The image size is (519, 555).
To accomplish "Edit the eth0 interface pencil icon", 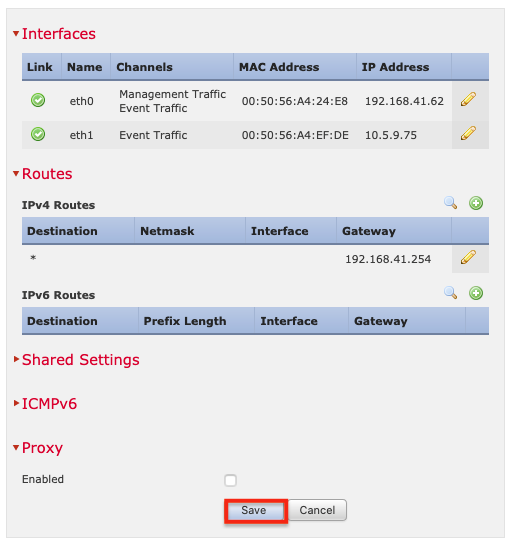I will click(468, 99).
